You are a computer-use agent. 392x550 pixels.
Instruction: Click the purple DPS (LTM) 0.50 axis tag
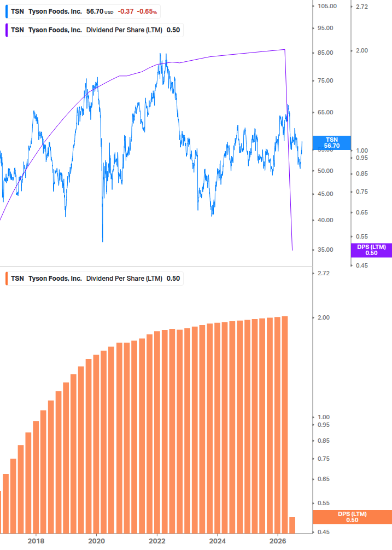coord(371,250)
